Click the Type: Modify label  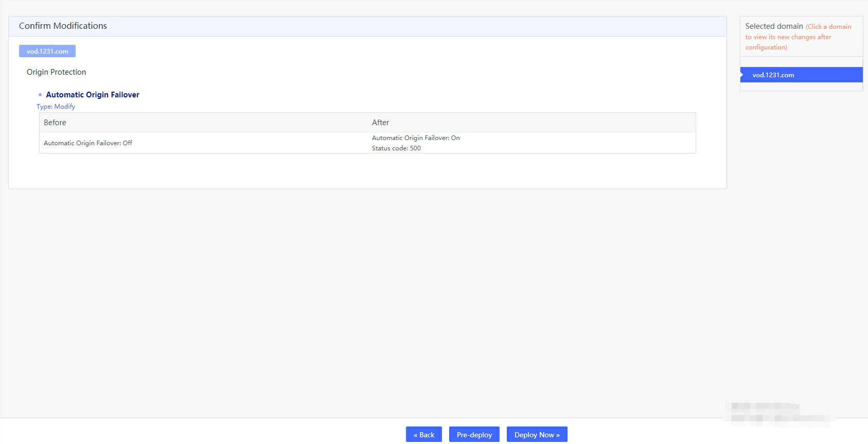(x=56, y=107)
